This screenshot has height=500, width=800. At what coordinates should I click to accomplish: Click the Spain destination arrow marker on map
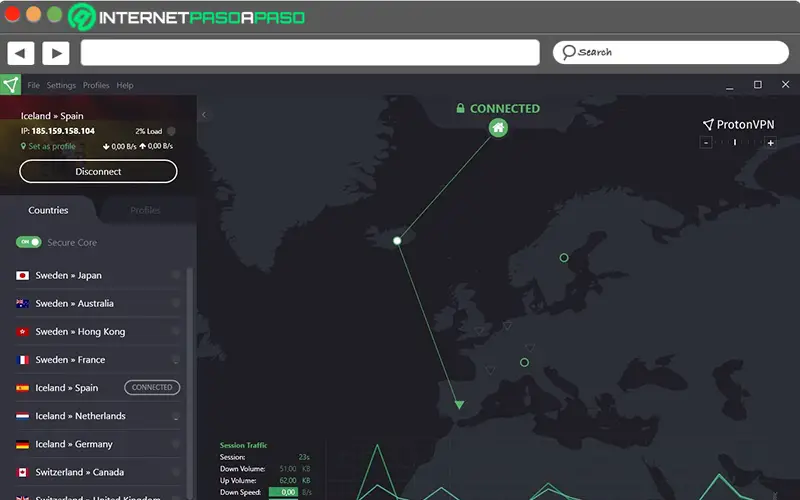pos(459,405)
